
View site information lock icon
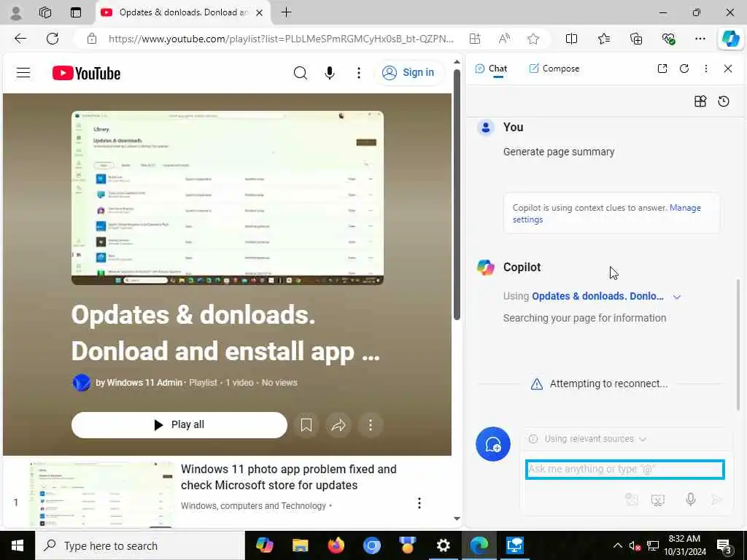[x=92, y=39]
